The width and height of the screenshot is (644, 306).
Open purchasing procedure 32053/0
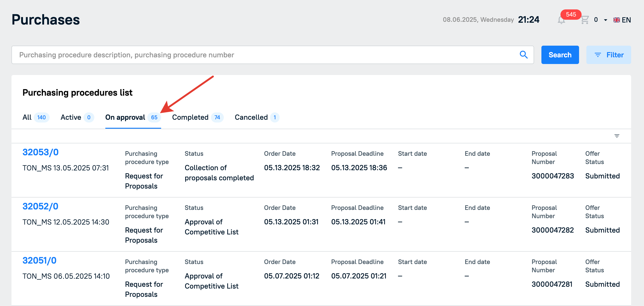pyautogui.click(x=40, y=152)
